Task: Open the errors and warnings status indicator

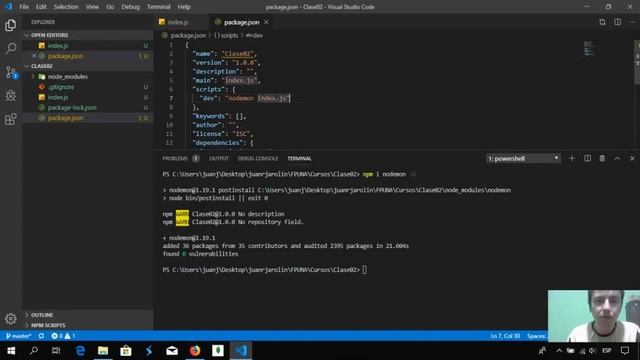Action: (63, 336)
